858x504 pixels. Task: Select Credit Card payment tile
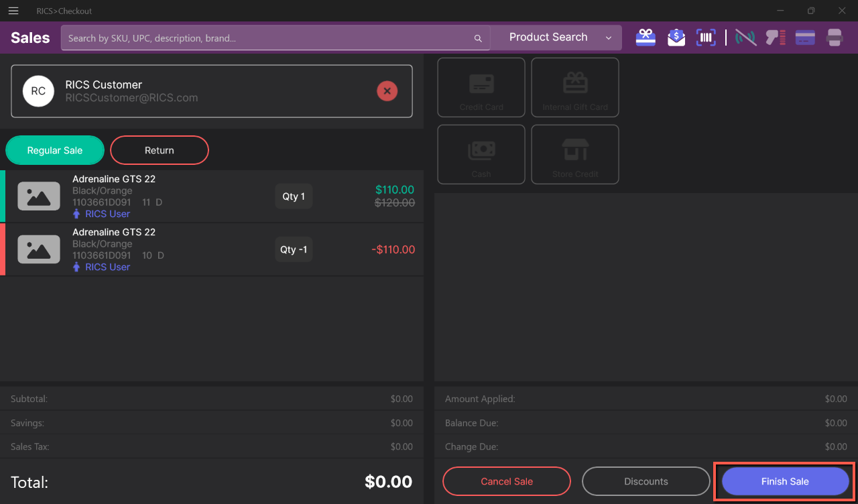(x=481, y=87)
